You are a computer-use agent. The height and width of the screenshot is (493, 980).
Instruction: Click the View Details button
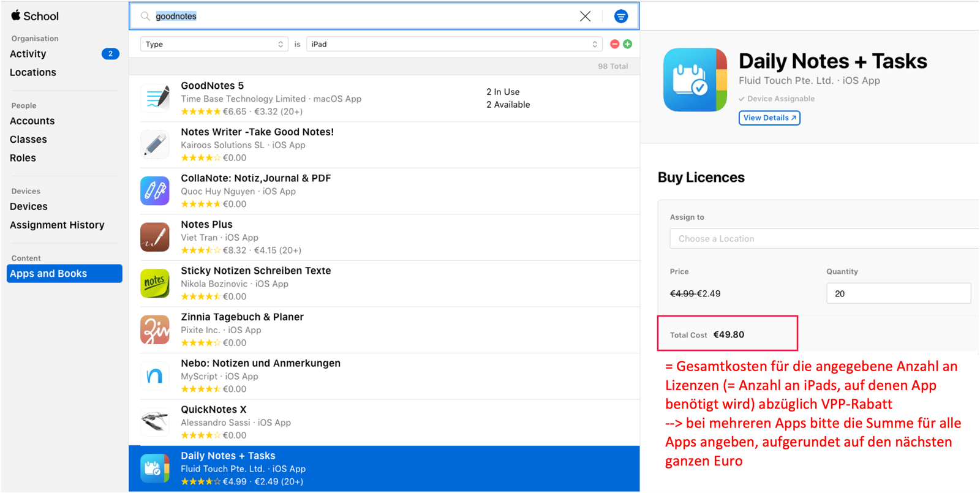pyautogui.click(x=769, y=118)
